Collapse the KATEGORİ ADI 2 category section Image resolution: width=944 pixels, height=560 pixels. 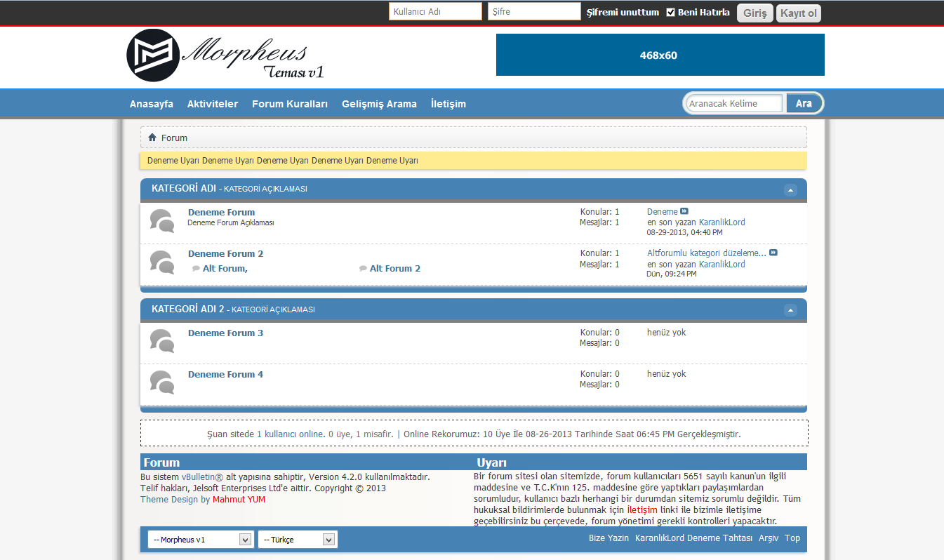[791, 310]
